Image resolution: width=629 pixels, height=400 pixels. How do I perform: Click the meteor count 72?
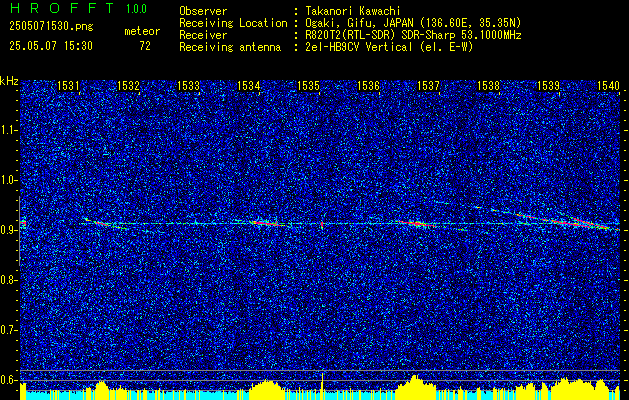145,46
